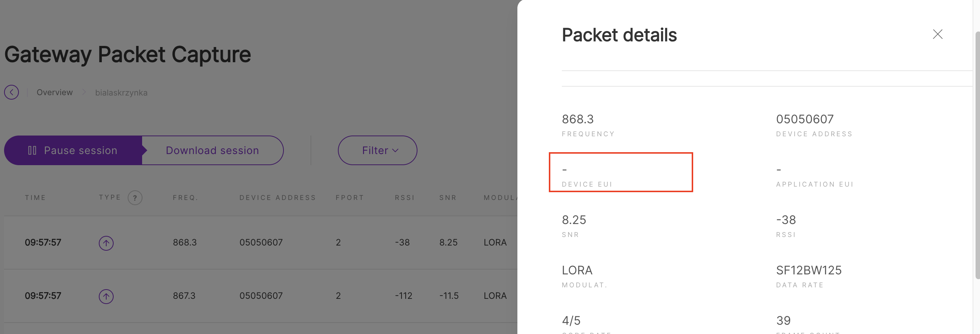Click the Type column help icon
980x334 pixels.
pos(135,198)
